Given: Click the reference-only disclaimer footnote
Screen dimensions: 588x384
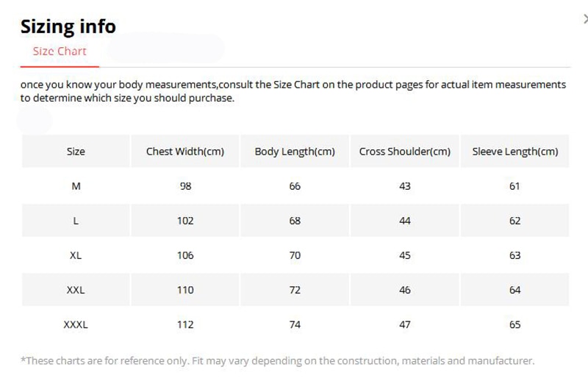Looking at the screenshot, I should [278, 360].
